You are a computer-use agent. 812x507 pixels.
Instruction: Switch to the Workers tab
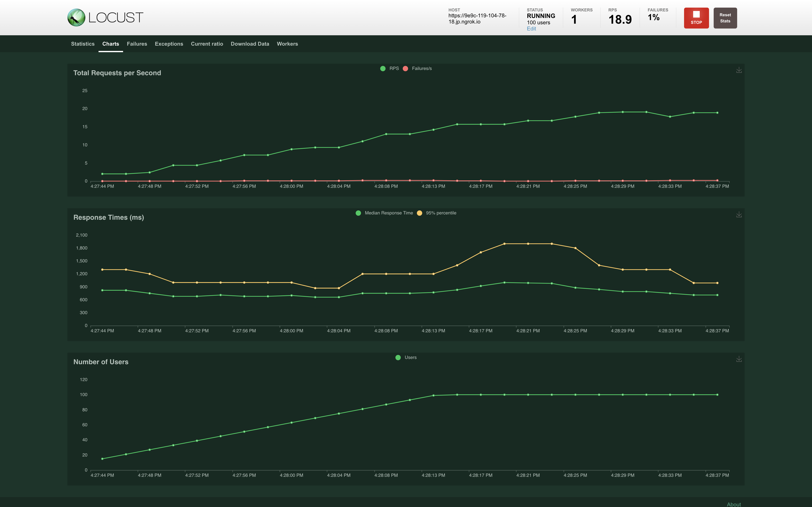[287, 44]
